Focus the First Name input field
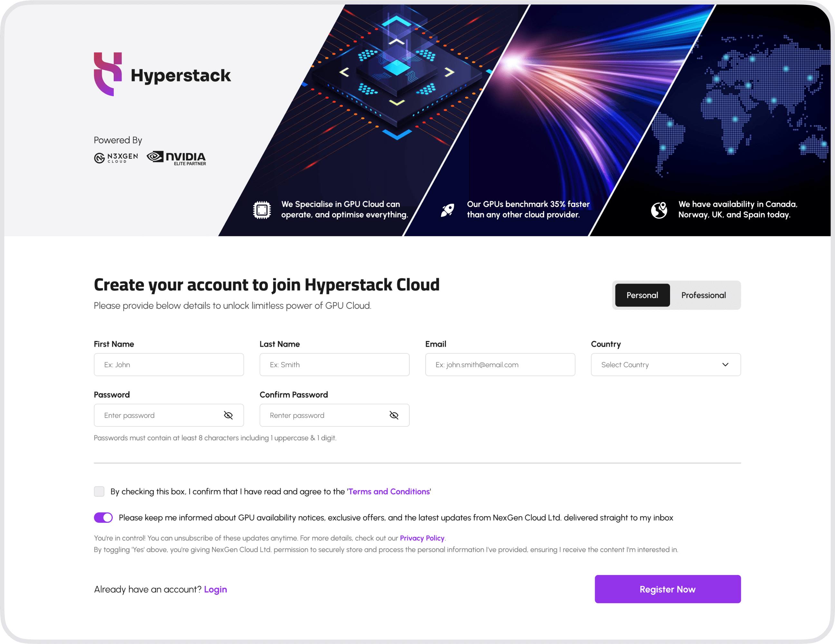 (x=168, y=365)
